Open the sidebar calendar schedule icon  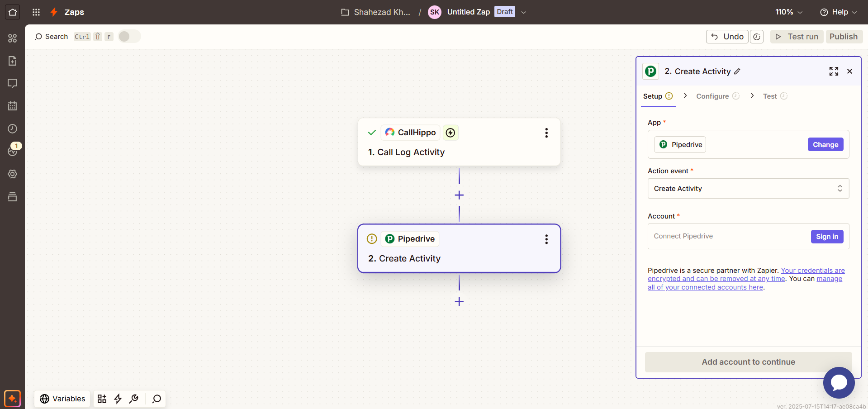[13, 106]
